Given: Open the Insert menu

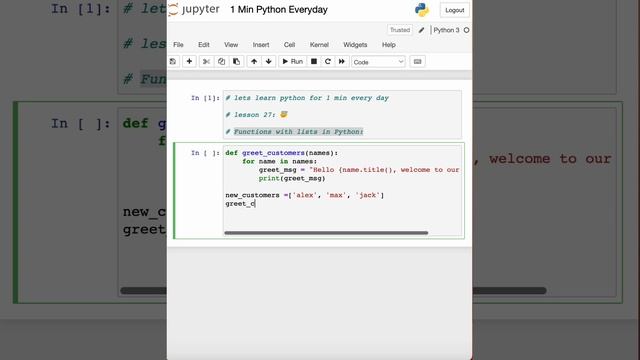Looking at the screenshot, I should tap(261, 45).
